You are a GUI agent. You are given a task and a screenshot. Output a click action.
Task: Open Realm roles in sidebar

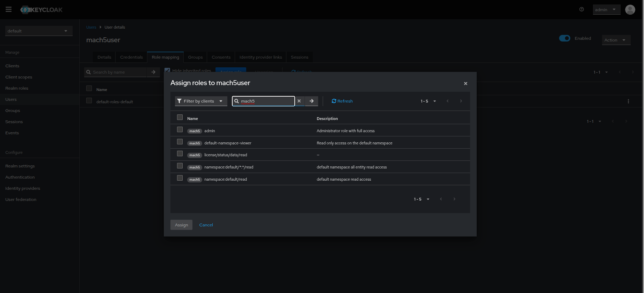(17, 88)
